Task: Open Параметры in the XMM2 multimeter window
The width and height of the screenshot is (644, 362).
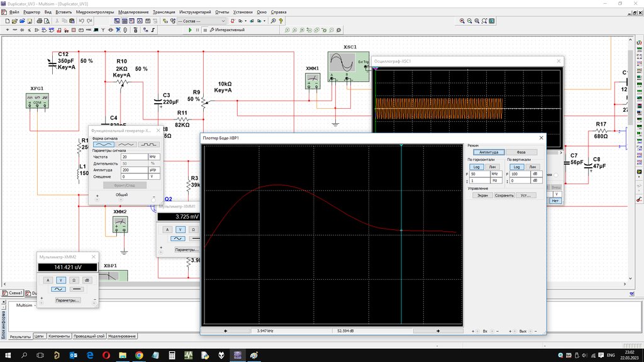Action: [x=67, y=300]
